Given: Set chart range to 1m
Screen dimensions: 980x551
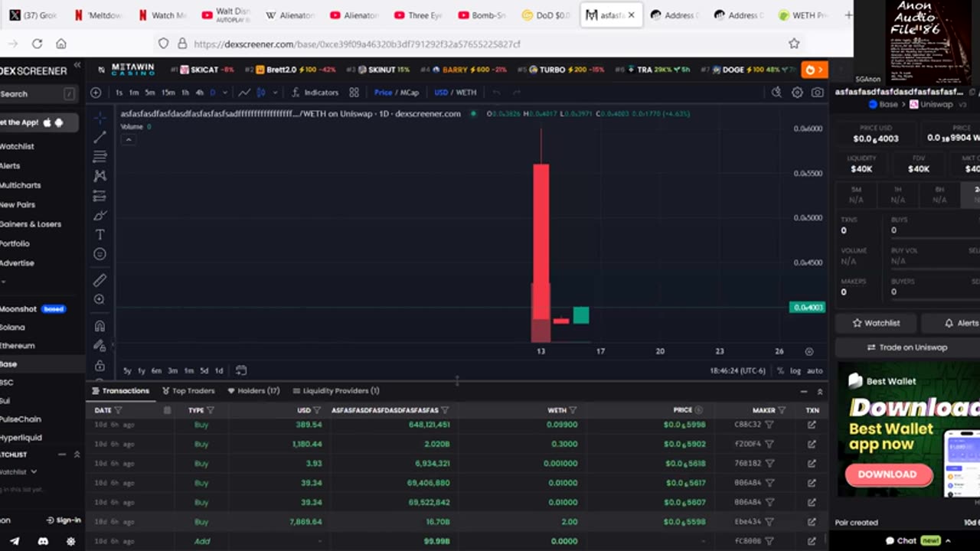Looking at the screenshot, I should click(x=188, y=370).
